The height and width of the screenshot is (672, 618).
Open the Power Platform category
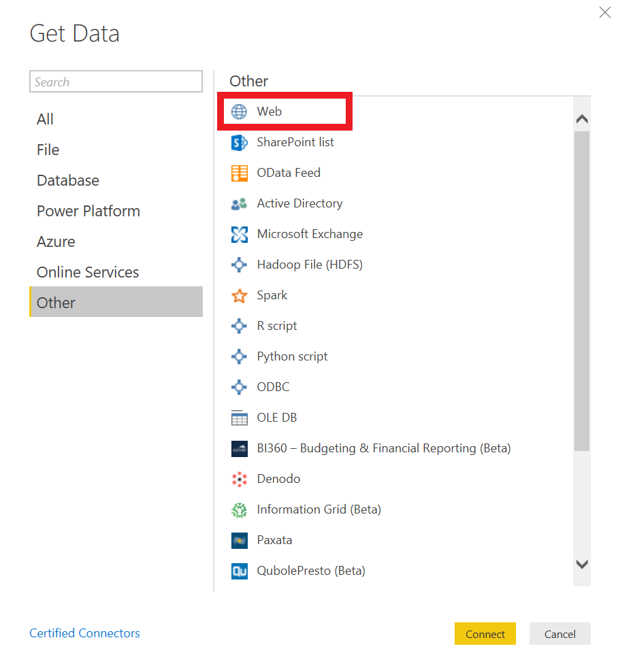[116, 212]
